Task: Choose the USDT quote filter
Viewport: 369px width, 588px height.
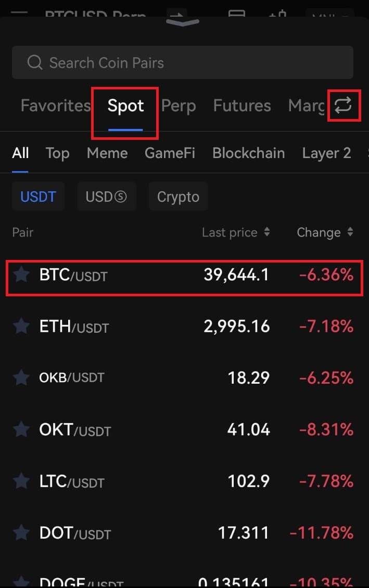Action: [x=39, y=197]
